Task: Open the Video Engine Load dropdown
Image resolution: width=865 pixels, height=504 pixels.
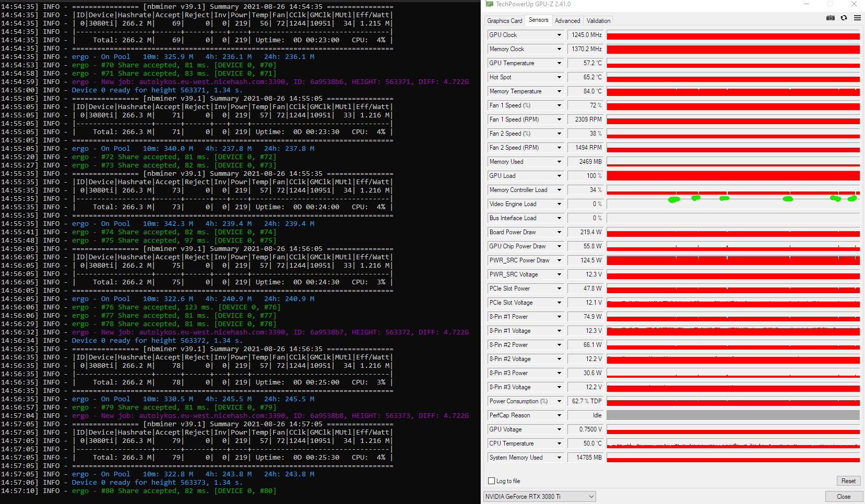Action: coord(559,204)
